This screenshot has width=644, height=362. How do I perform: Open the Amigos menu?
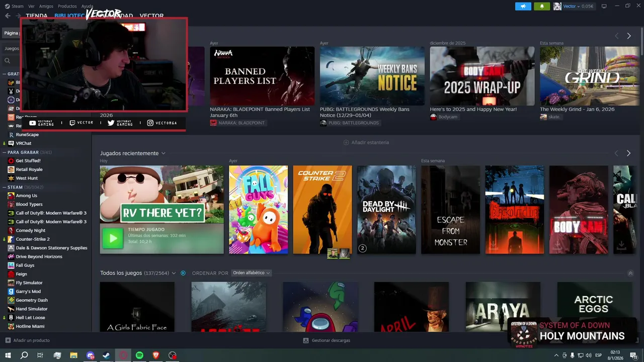click(x=46, y=6)
